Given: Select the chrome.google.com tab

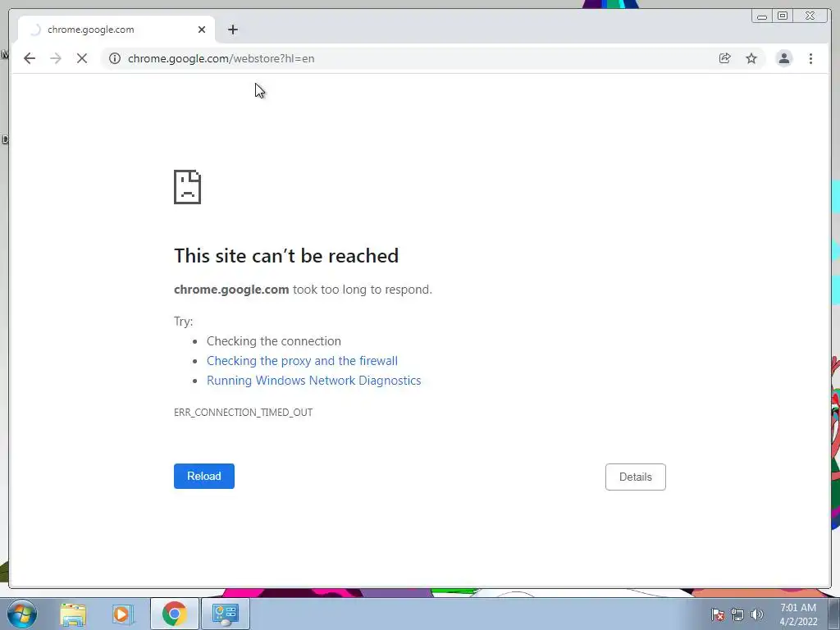Looking at the screenshot, I should [x=116, y=30].
